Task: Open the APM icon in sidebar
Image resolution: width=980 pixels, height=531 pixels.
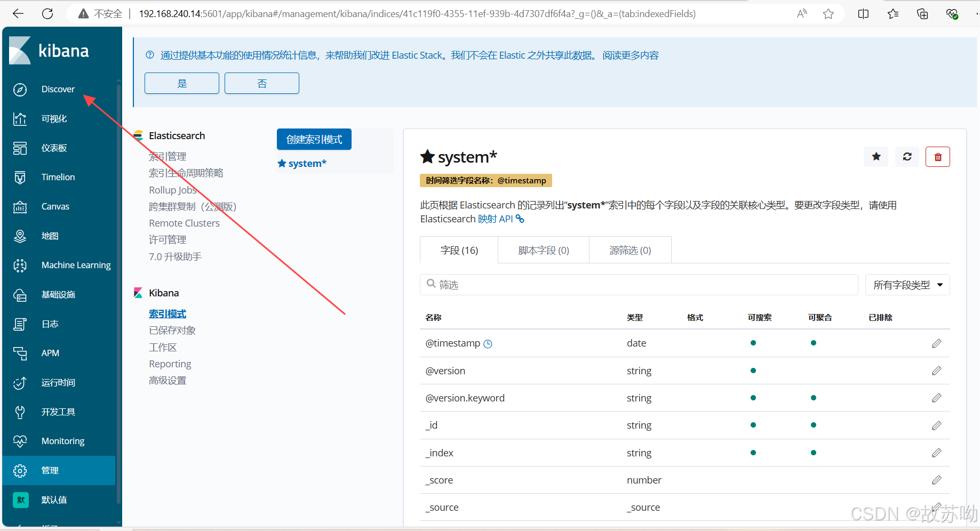Action: tap(20, 353)
